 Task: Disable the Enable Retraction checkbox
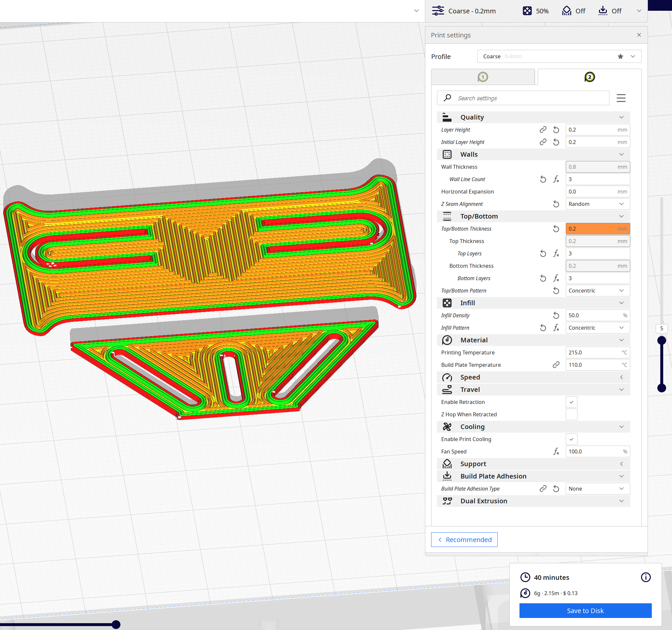pyautogui.click(x=571, y=402)
